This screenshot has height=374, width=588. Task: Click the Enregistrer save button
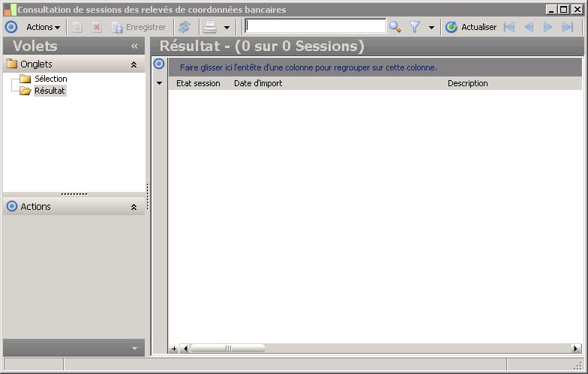point(138,27)
